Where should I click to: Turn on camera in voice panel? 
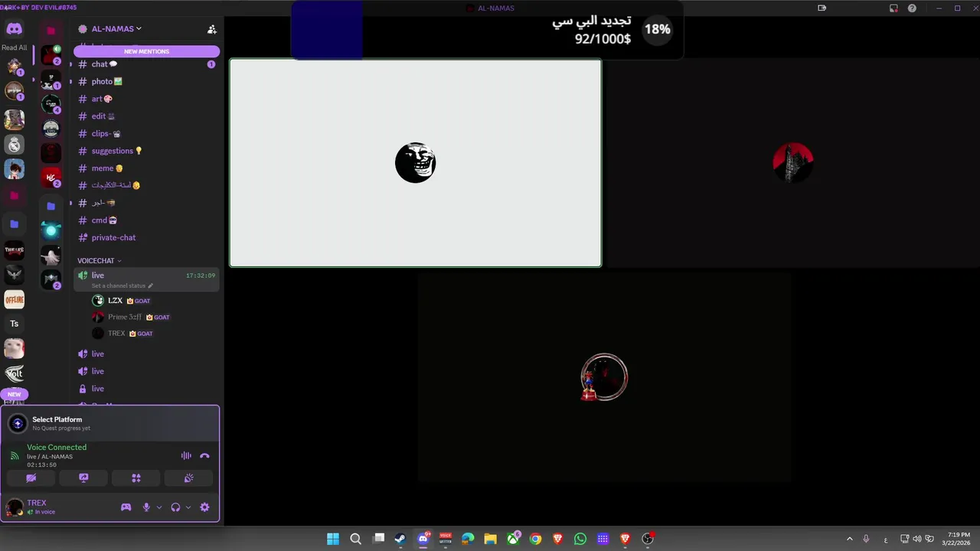(x=31, y=478)
